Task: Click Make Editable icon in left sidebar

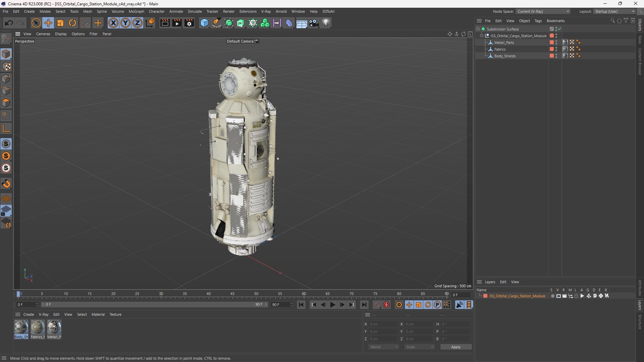Action: coord(6,39)
